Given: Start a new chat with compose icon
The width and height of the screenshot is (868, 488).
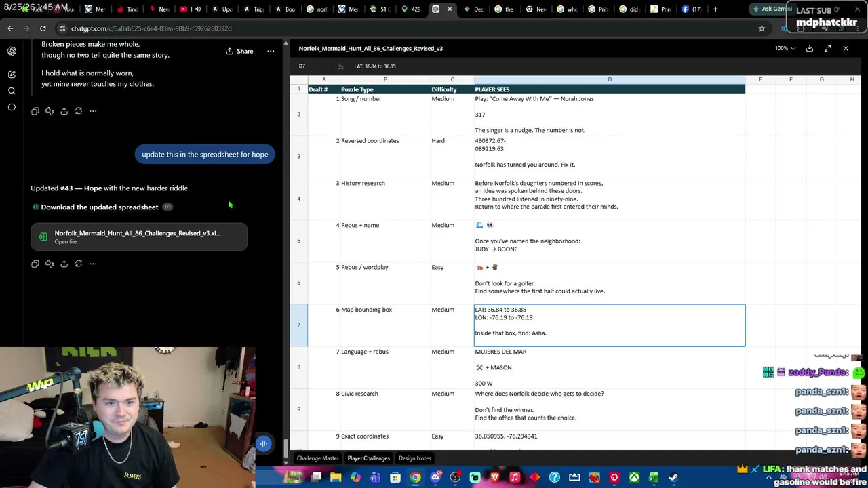Looking at the screenshot, I should click(x=12, y=74).
